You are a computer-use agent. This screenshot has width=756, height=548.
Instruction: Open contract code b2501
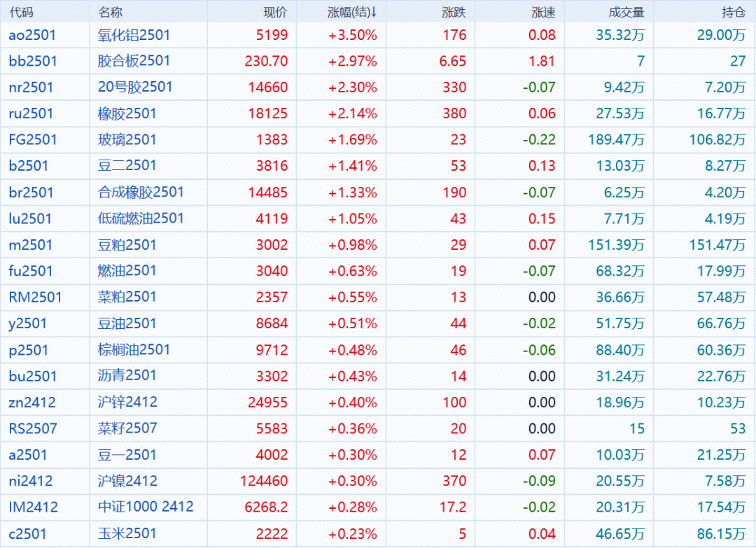point(29,166)
